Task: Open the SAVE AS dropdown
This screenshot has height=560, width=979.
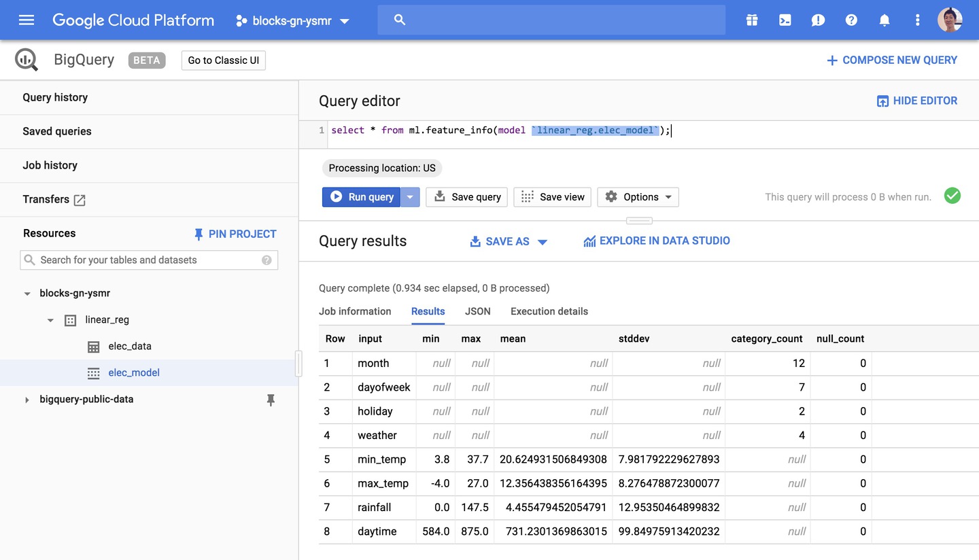Action: coord(509,241)
